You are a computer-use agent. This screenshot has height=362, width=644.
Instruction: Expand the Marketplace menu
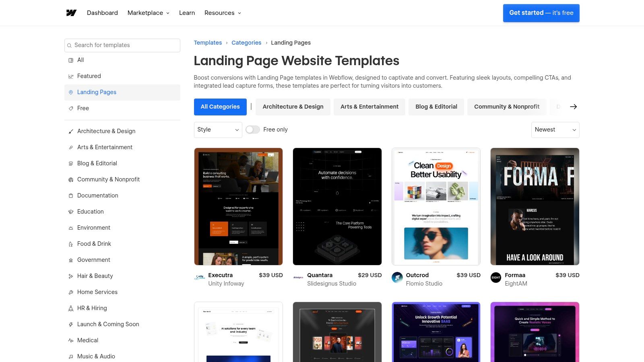point(149,13)
